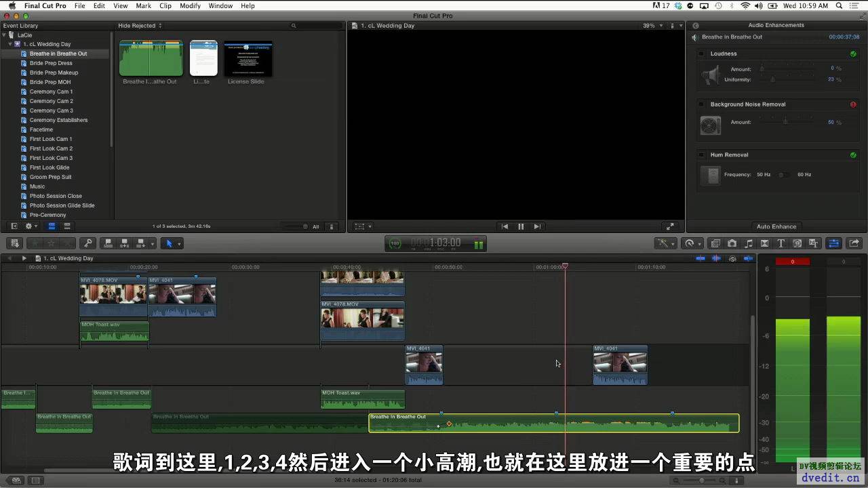This screenshot has height=488, width=868.
Task: Open the import media button in toolbar
Action: pyautogui.click(x=15, y=243)
